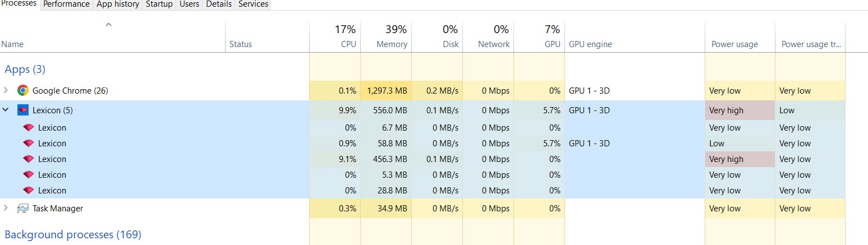
Task: Click the Task Manager app icon
Action: pyautogui.click(x=22, y=209)
